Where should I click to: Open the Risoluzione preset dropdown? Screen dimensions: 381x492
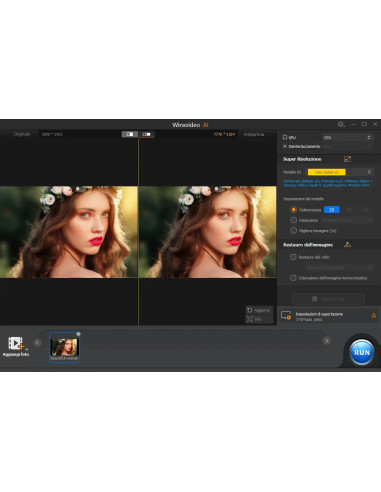(347, 220)
